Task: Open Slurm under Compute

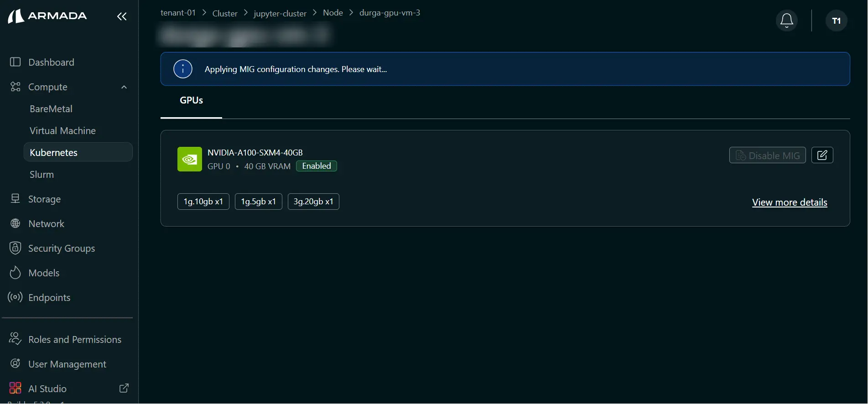Action: (x=42, y=174)
